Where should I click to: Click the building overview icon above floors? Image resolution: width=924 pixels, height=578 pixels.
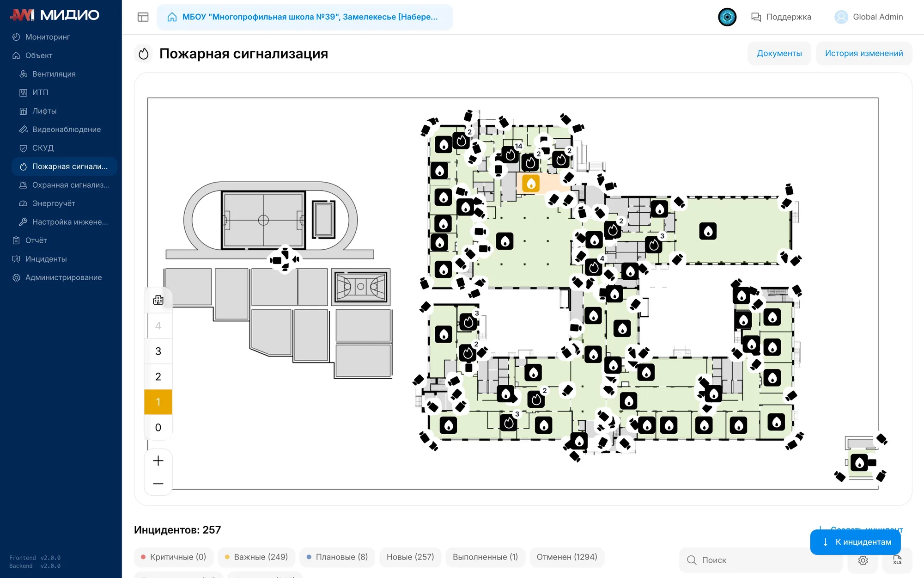coord(158,300)
